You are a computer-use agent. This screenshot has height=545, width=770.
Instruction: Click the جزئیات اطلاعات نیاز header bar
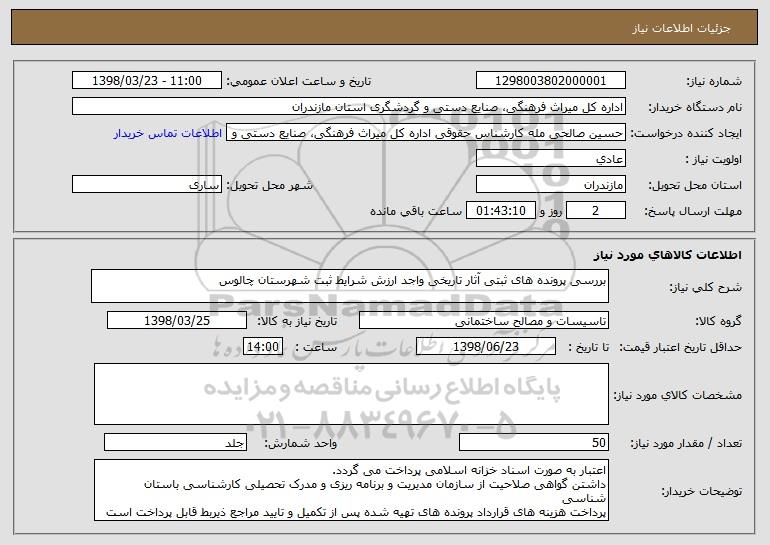(385, 28)
